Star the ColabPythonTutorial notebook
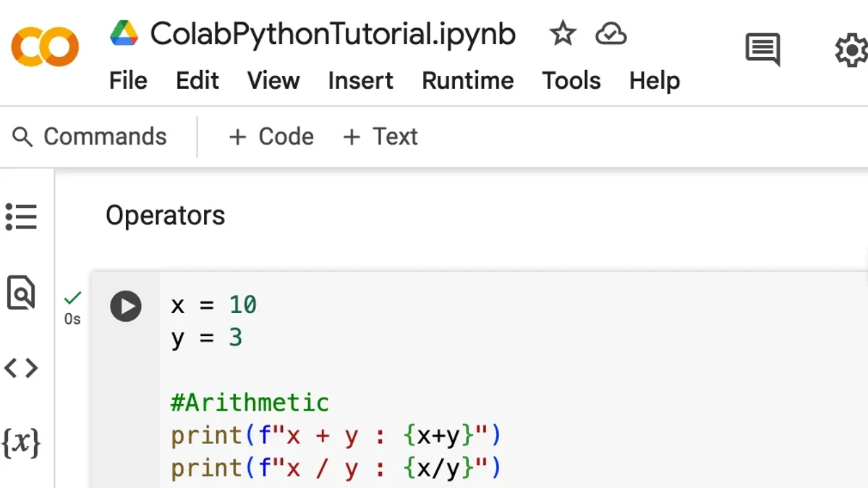 (562, 33)
